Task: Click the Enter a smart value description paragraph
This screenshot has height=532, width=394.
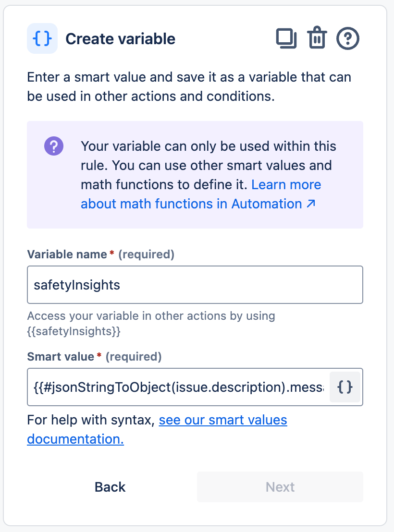Action: click(189, 86)
